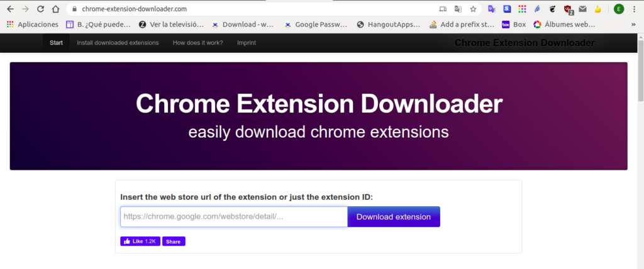Translate this page icon in address bar
This screenshot has width=644, height=269.
[458, 9]
